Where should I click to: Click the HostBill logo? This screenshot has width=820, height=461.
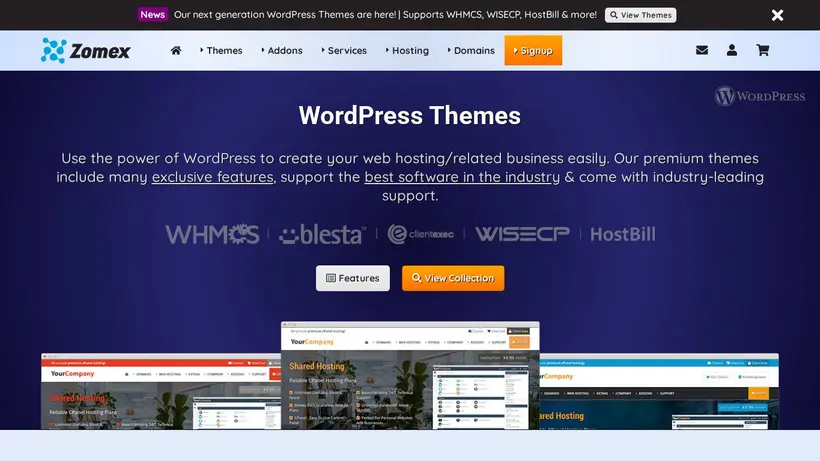click(x=622, y=234)
